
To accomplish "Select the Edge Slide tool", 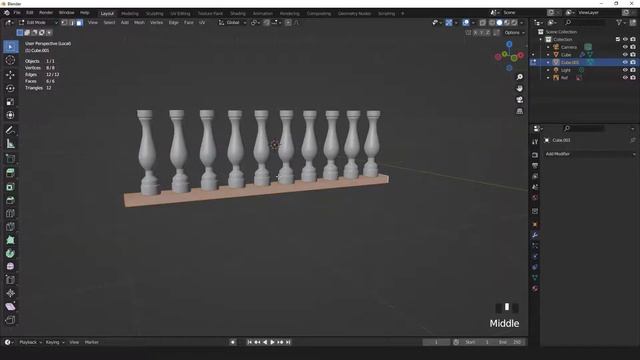I will 10,280.
